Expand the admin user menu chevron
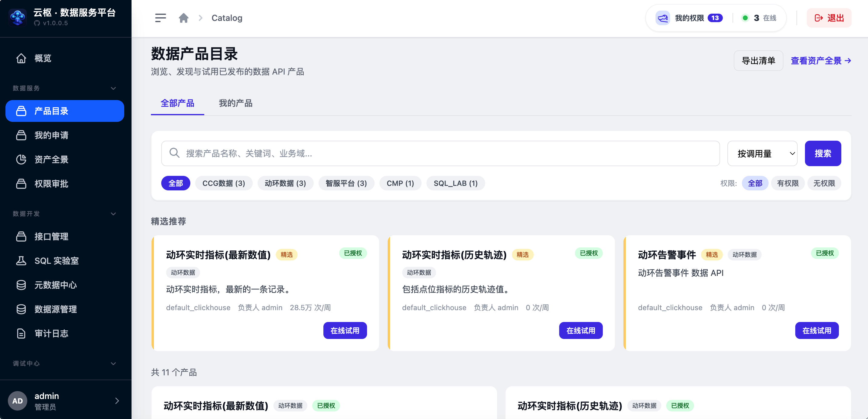 coord(117,401)
